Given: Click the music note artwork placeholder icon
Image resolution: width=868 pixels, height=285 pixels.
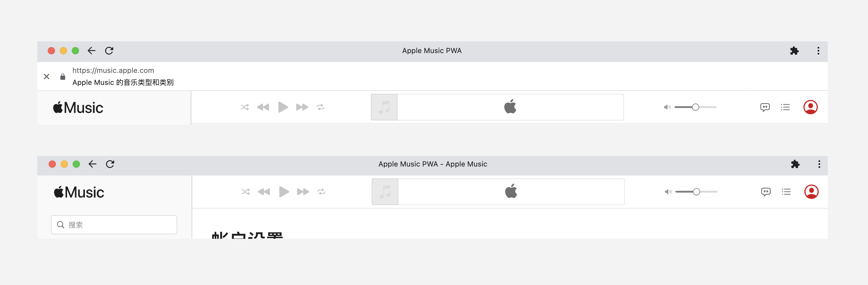Looking at the screenshot, I should (384, 107).
